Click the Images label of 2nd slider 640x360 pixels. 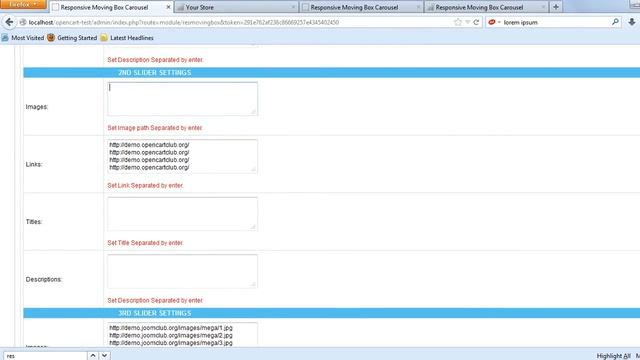coord(37,107)
